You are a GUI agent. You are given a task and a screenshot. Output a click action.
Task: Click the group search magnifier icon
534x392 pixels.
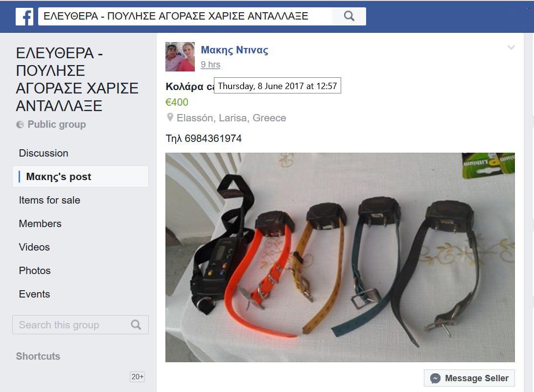tap(136, 324)
